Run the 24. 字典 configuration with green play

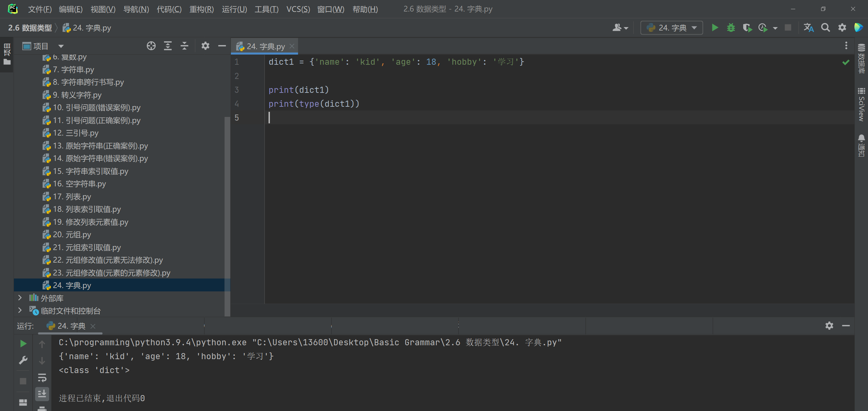click(715, 28)
